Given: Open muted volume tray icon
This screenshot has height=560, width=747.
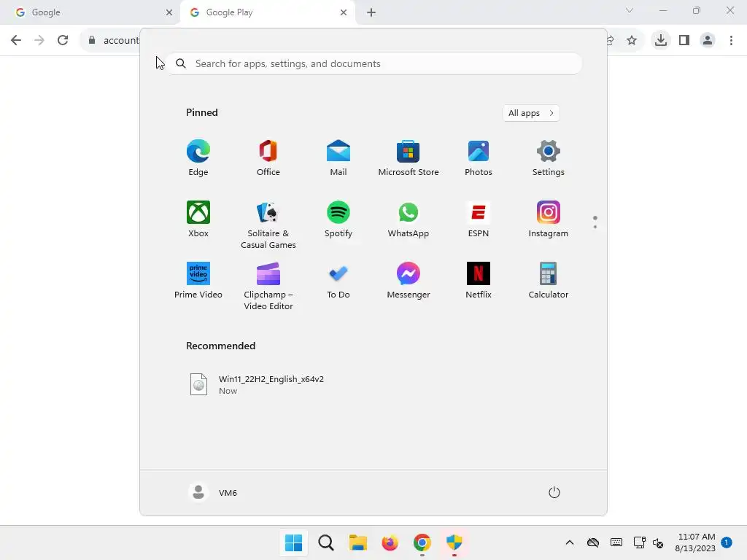Looking at the screenshot, I should pyautogui.click(x=658, y=542).
